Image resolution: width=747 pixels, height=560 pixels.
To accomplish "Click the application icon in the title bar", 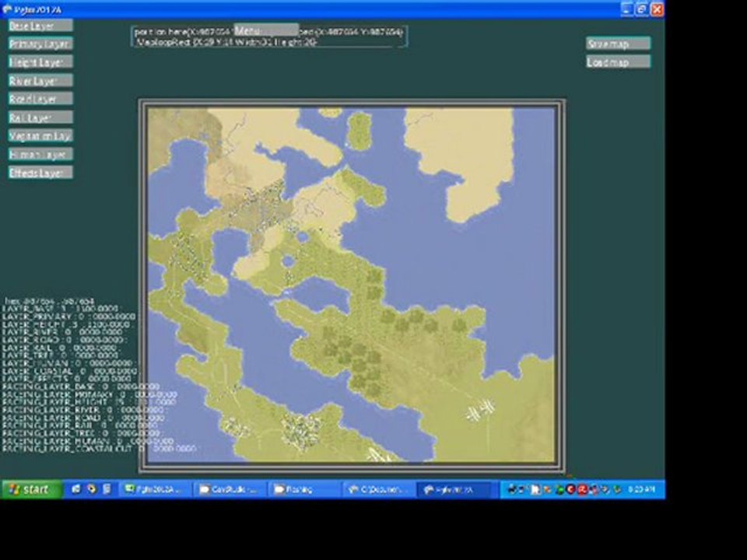I will pos(7,9).
